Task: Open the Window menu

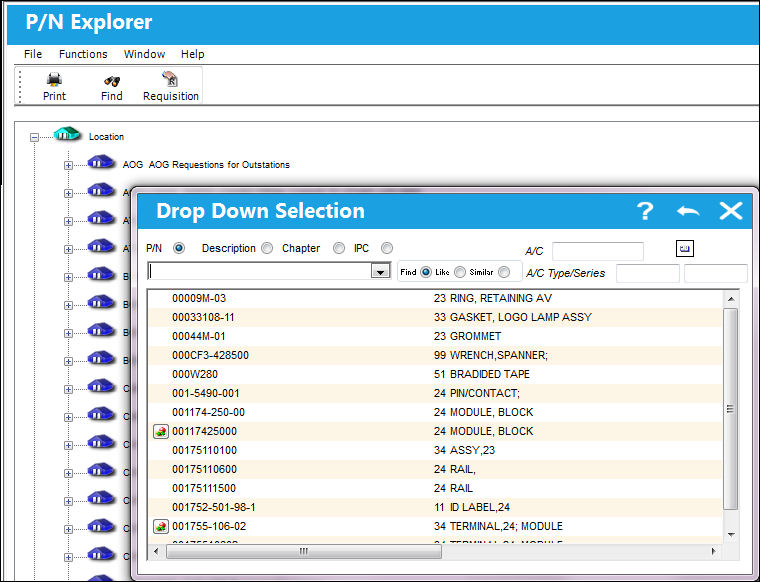Action: [x=144, y=54]
